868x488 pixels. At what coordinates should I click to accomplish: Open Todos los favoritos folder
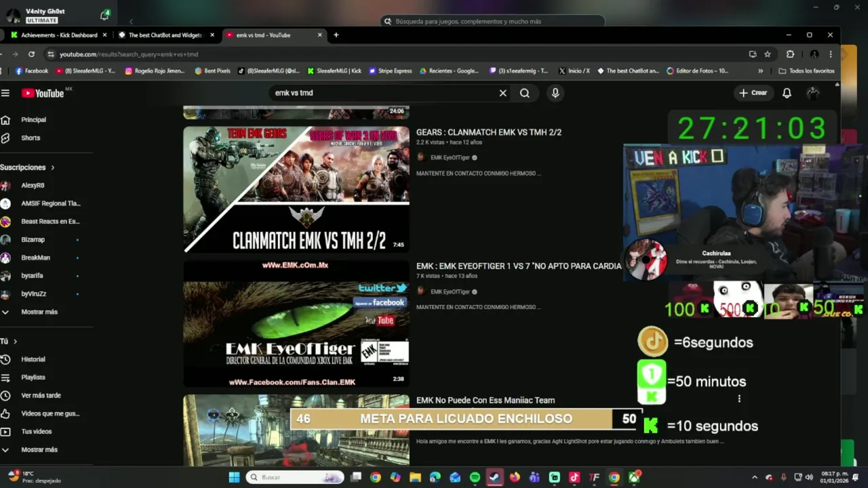click(806, 70)
